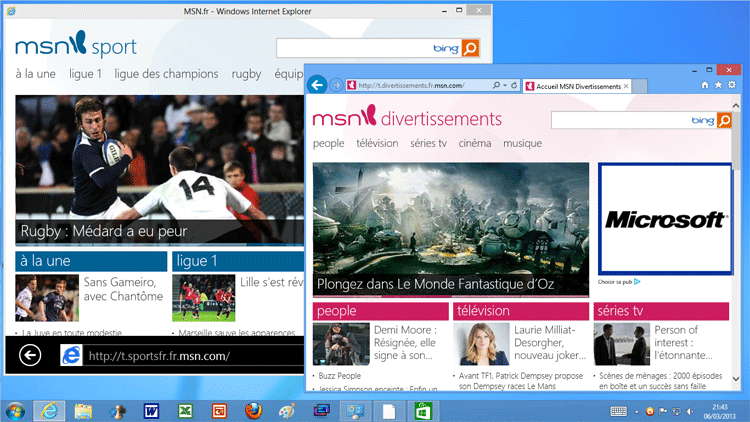Open 'ligue des champions' in Sport nav
The height and width of the screenshot is (422, 750).
tap(166, 74)
